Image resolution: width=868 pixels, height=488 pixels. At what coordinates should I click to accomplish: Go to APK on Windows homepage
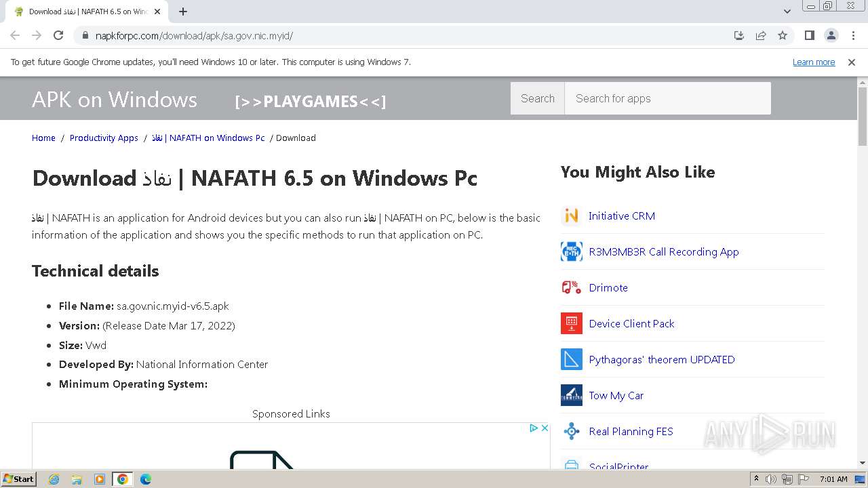click(115, 100)
